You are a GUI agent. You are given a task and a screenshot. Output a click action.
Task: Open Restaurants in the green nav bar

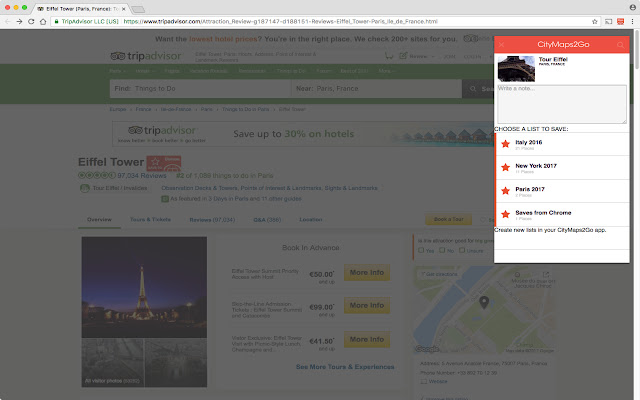click(x=252, y=71)
